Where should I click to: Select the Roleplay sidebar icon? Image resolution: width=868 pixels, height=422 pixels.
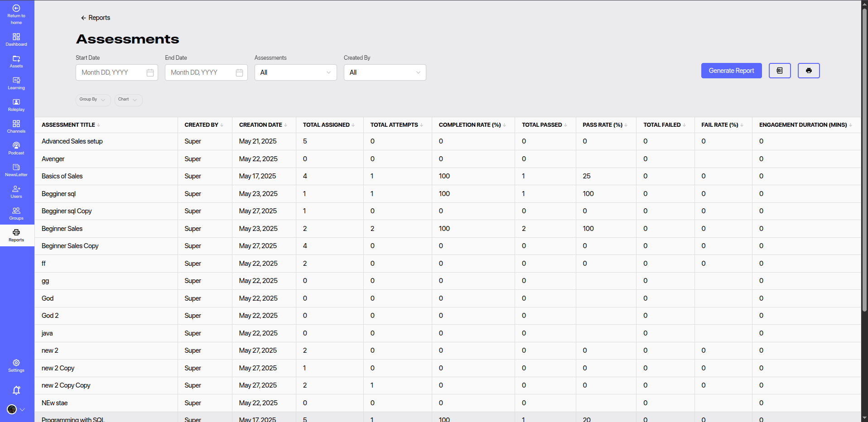(16, 105)
